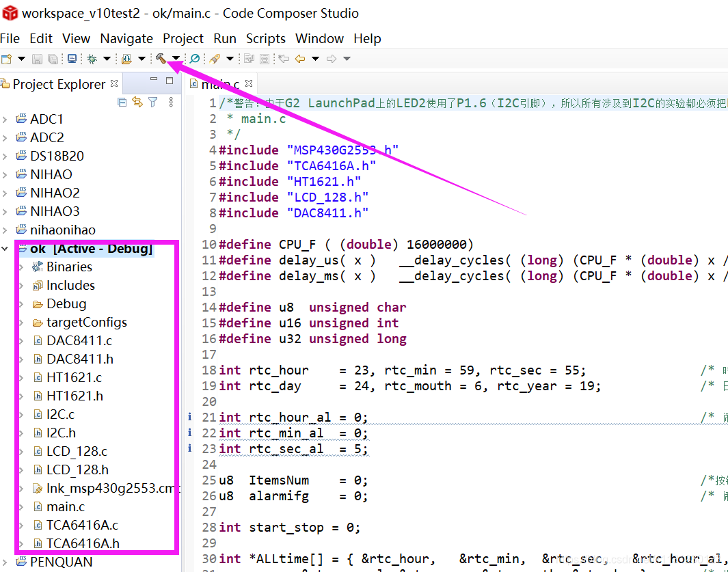The image size is (728, 572).
Task: Click the #define CPU_F code line
Action: pyautogui.click(x=347, y=245)
